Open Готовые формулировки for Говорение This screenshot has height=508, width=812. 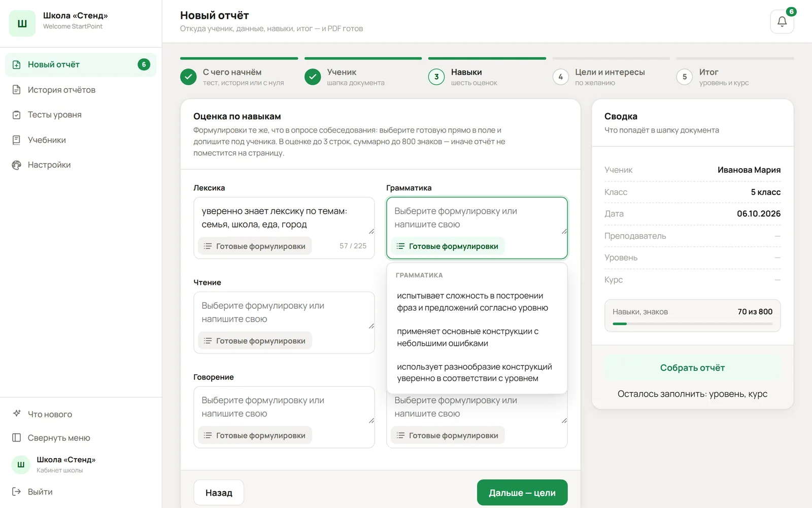coord(255,435)
